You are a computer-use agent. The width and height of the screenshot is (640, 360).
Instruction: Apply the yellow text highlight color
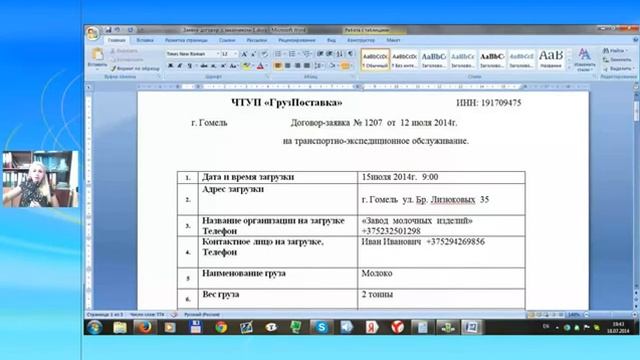point(246,66)
